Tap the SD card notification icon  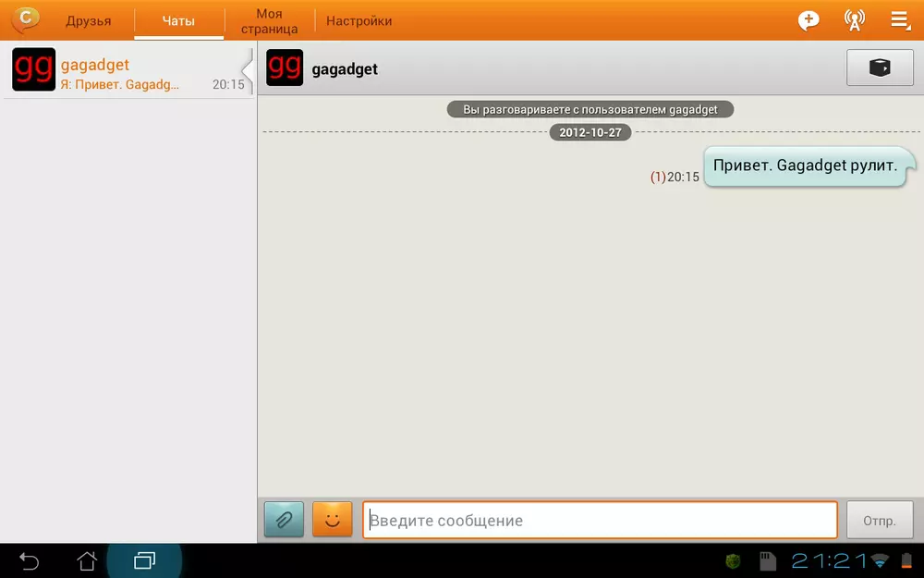766,560
